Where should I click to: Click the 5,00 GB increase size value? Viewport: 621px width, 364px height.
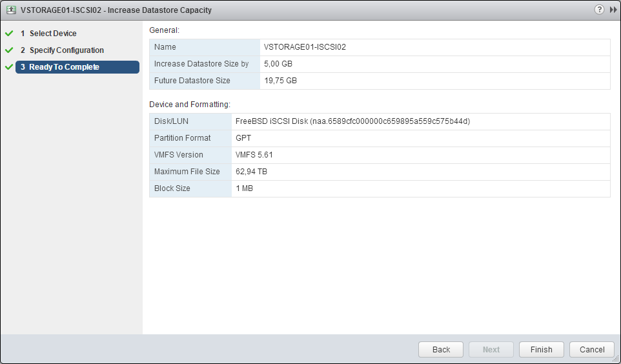(x=278, y=64)
